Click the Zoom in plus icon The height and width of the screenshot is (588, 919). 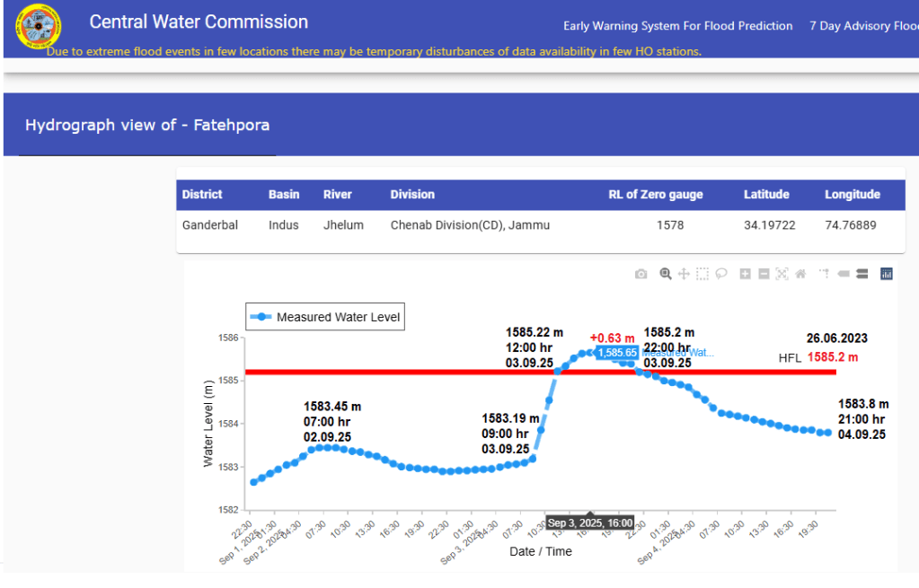(745, 274)
